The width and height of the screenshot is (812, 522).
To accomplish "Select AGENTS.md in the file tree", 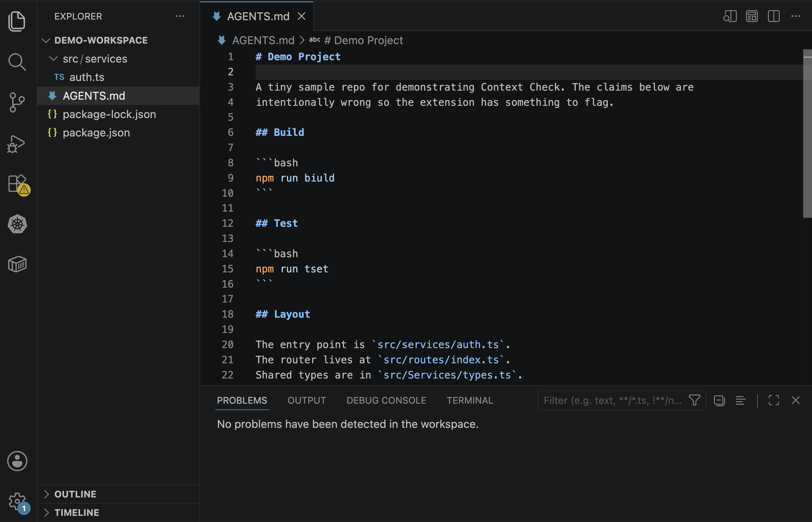I will click(118, 96).
